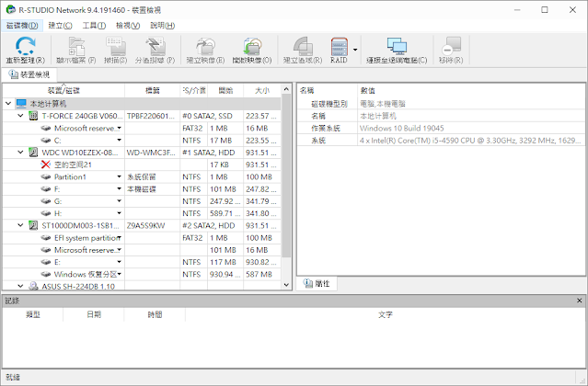Collapse the ASUS SH-224DB node
This screenshot has width=588, height=386.
coord(20,286)
